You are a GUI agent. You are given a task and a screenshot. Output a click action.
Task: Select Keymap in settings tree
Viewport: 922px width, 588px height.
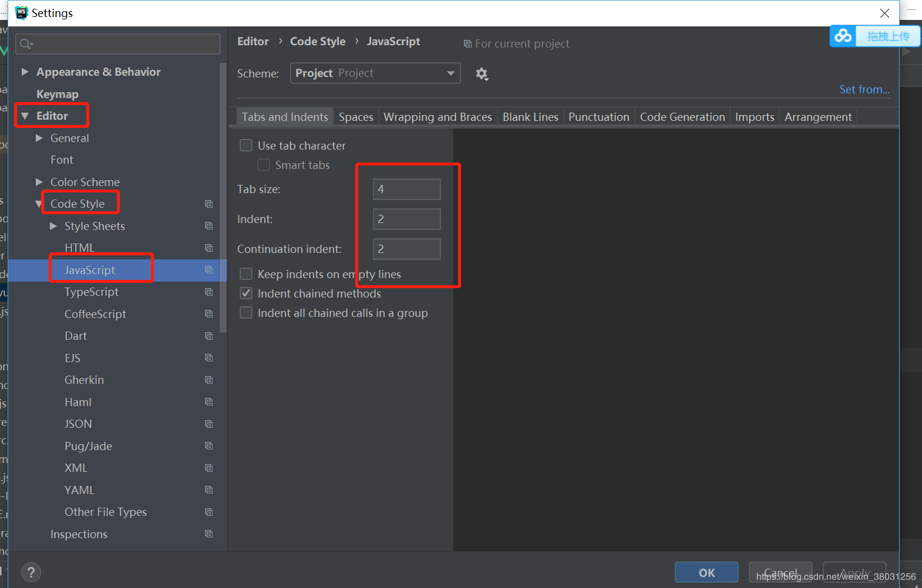pos(58,94)
